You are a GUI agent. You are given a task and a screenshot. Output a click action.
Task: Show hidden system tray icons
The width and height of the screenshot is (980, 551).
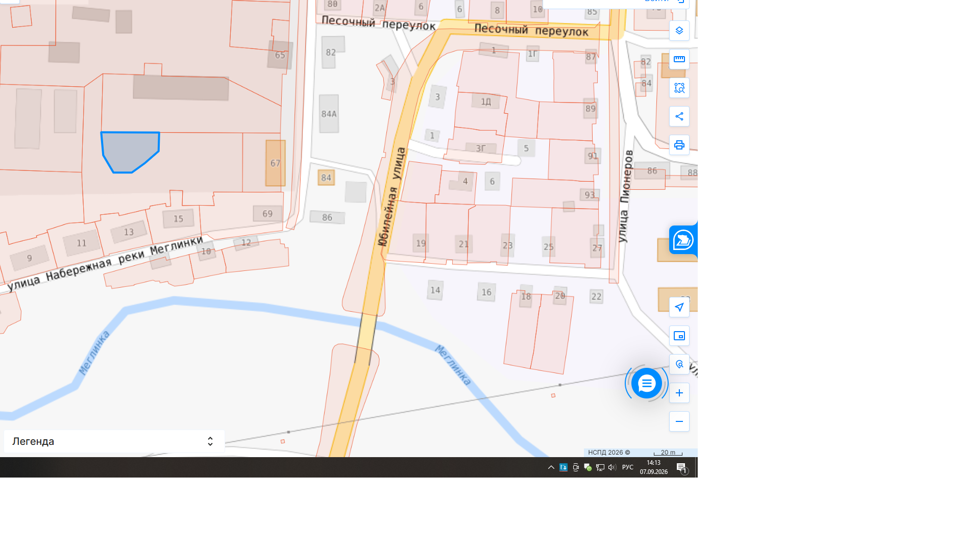(551, 467)
